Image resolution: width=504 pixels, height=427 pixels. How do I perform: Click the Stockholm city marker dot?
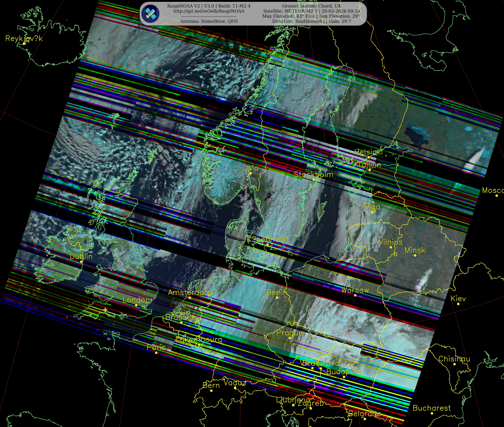314,180
